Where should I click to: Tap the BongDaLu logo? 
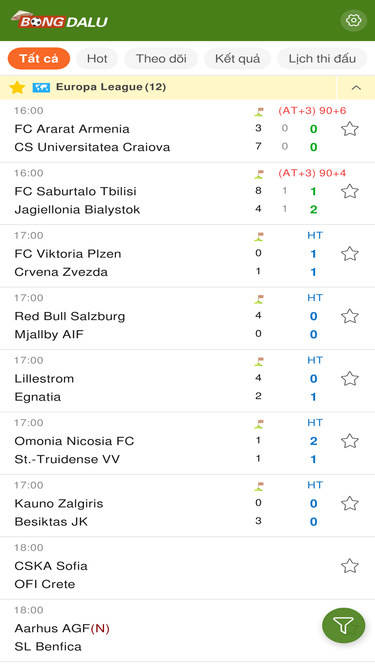[x=60, y=20]
